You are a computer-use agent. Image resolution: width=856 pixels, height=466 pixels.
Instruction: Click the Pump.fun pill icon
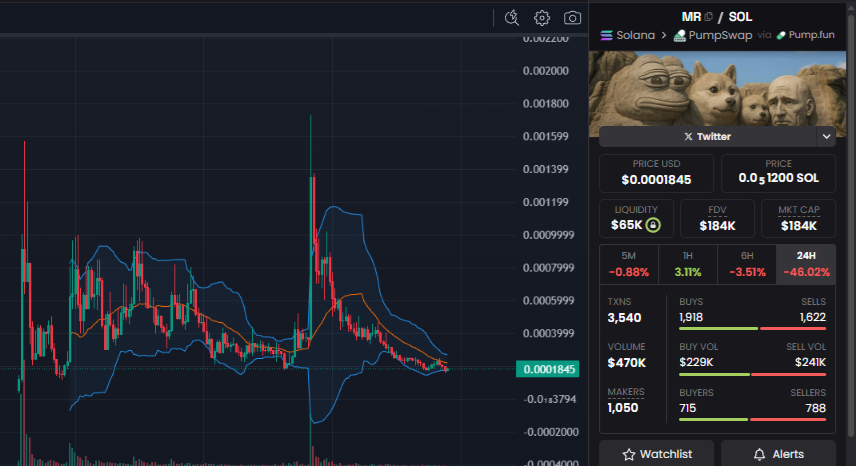pos(781,35)
